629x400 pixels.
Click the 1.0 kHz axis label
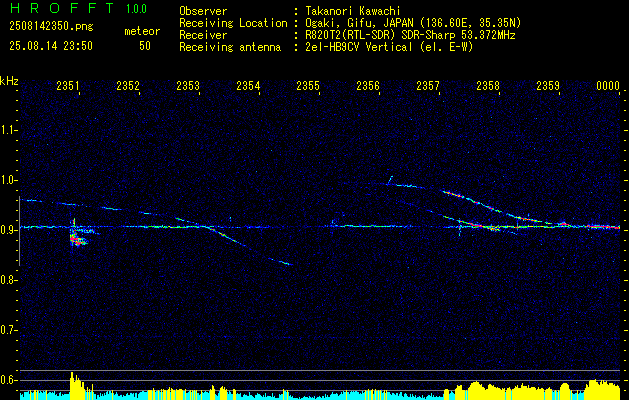point(8,180)
